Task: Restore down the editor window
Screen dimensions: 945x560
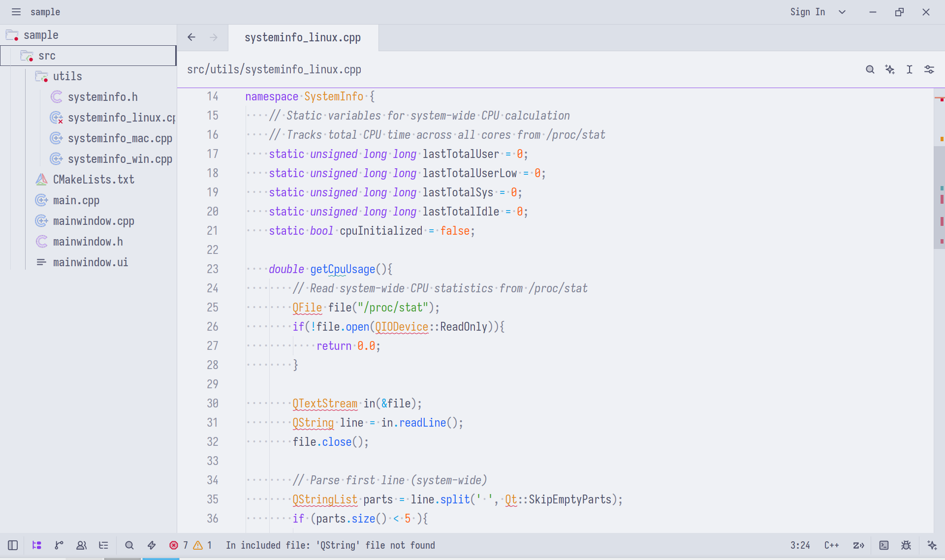Action: click(x=899, y=12)
